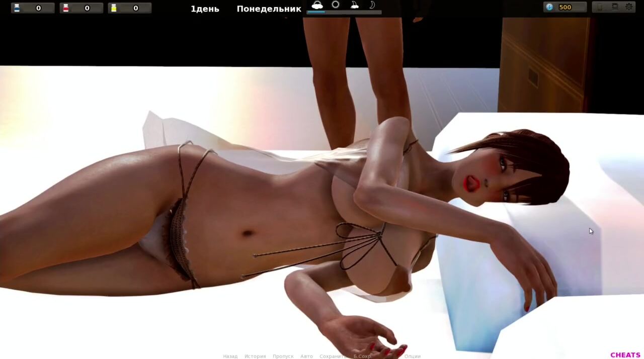Toggle Авто (Auto) advance mode
The image size is (644, 359).
[306, 356]
